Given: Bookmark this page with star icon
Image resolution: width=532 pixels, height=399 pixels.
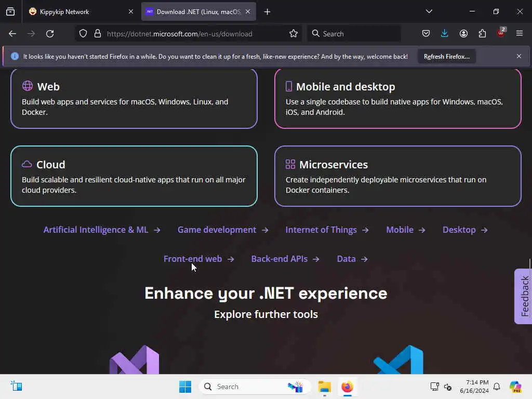Looking at the screenshot, I should coord(294,34).
